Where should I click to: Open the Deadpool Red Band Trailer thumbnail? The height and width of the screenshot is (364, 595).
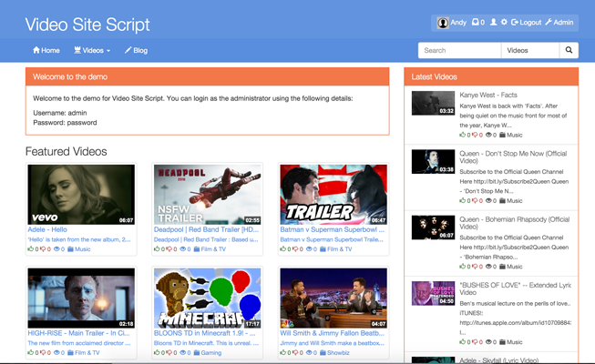point(208,195)
